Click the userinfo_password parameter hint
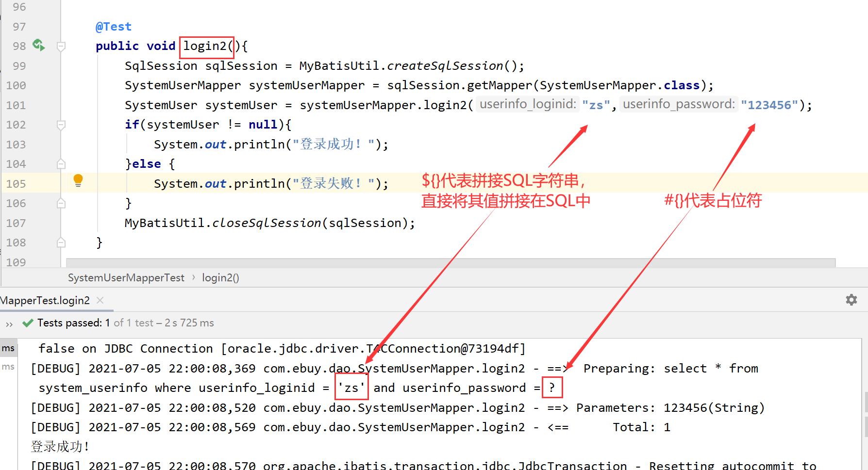 pos(679,104)
